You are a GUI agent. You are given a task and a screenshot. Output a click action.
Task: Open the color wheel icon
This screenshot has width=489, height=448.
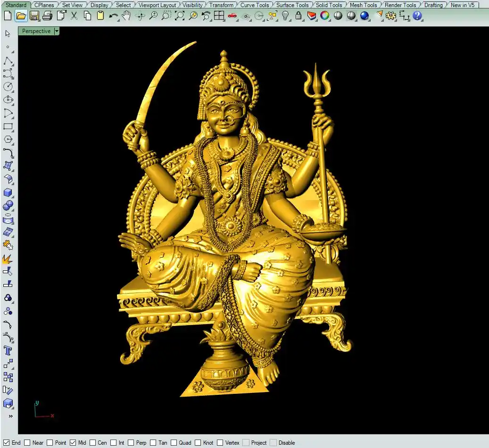(x=325, y=16)
